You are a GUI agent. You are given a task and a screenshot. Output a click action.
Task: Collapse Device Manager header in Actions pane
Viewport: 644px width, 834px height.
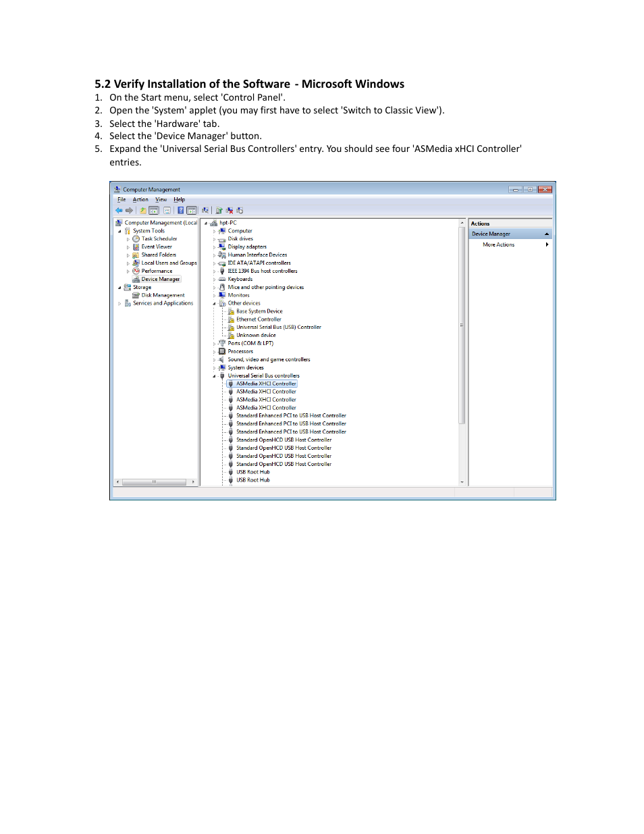click(547, 234)
